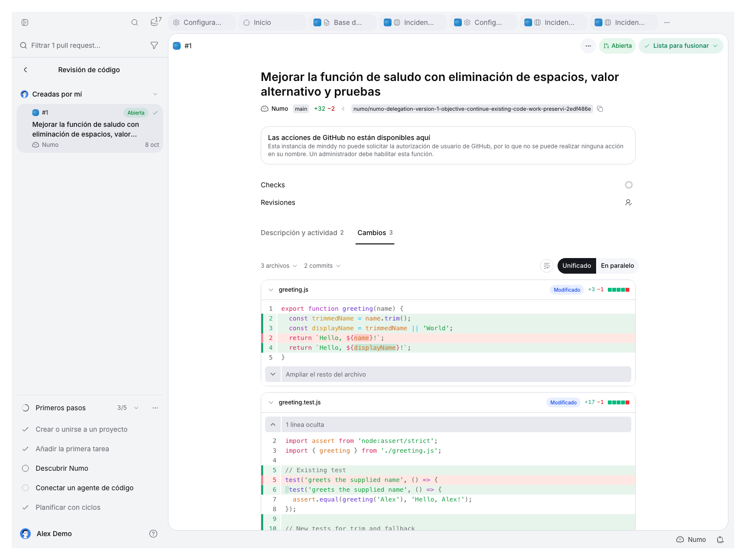This screenshot has width=746, height=560.
Task: Click the Abierta status button
Action: coord(618,46)
